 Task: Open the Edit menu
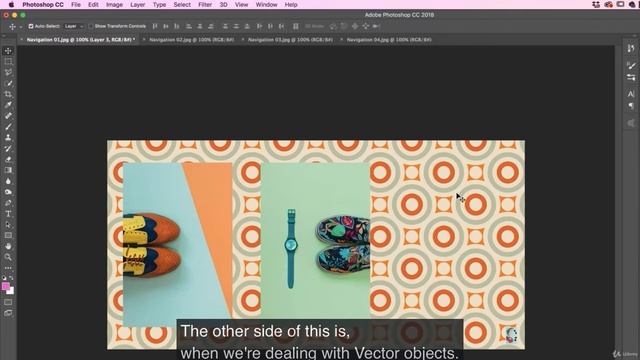click(93, 4)
